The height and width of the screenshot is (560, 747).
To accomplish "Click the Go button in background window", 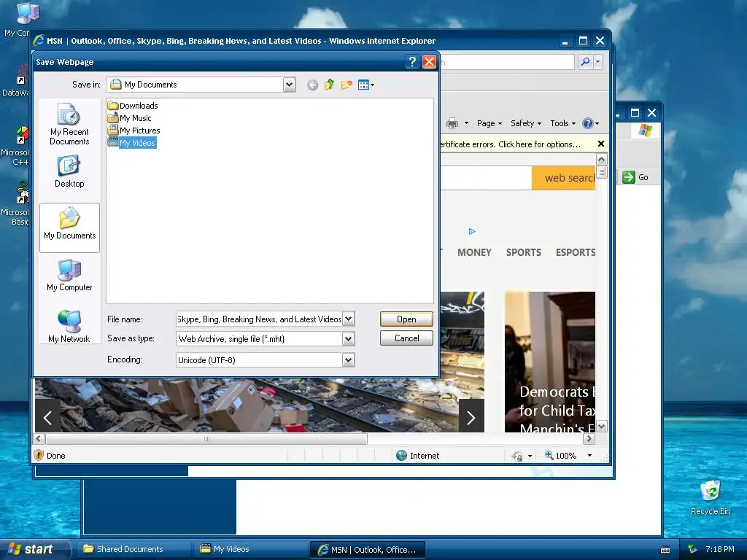I will [x=635, y=177].
